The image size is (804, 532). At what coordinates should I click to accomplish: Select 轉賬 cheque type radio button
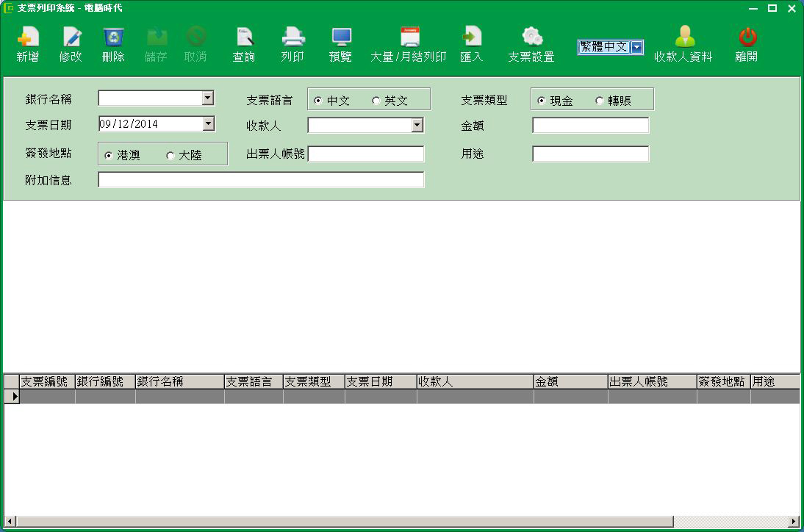pyautogui.click(x=600, y=101)
